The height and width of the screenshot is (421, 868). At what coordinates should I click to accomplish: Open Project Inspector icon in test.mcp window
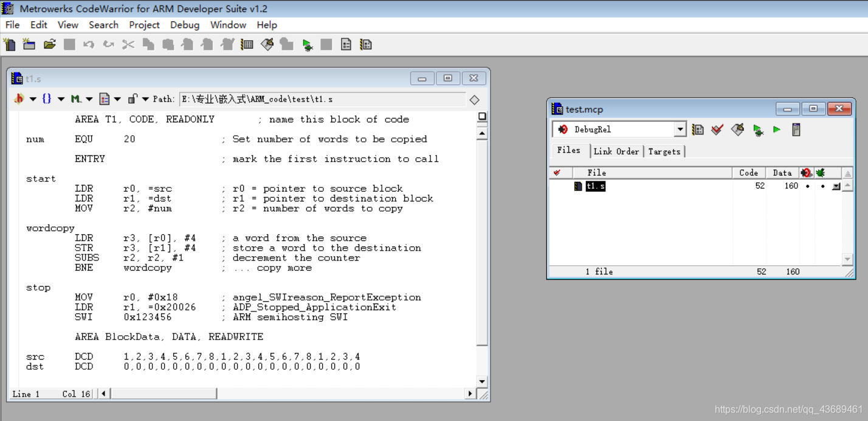click(x=796, y=130)
